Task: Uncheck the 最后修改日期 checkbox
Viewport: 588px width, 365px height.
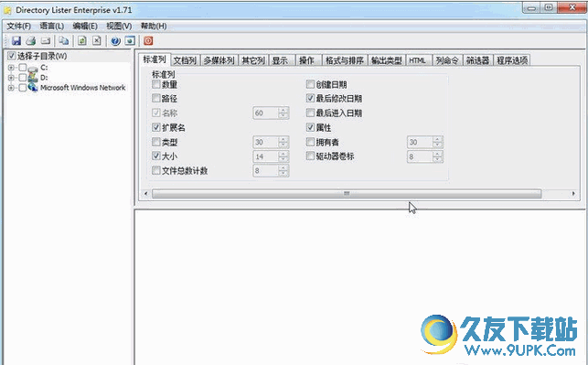Action: [x=310, y=98]
